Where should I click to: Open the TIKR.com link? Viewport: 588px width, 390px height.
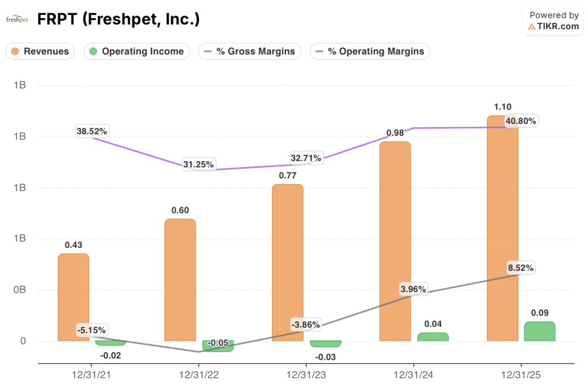(x=554, y=26)
